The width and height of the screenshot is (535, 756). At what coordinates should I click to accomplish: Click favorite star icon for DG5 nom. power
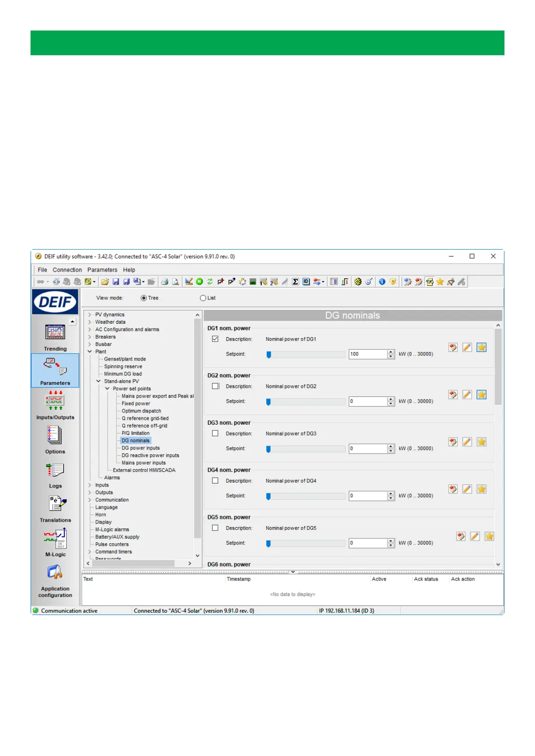click(x=489, y=536)
